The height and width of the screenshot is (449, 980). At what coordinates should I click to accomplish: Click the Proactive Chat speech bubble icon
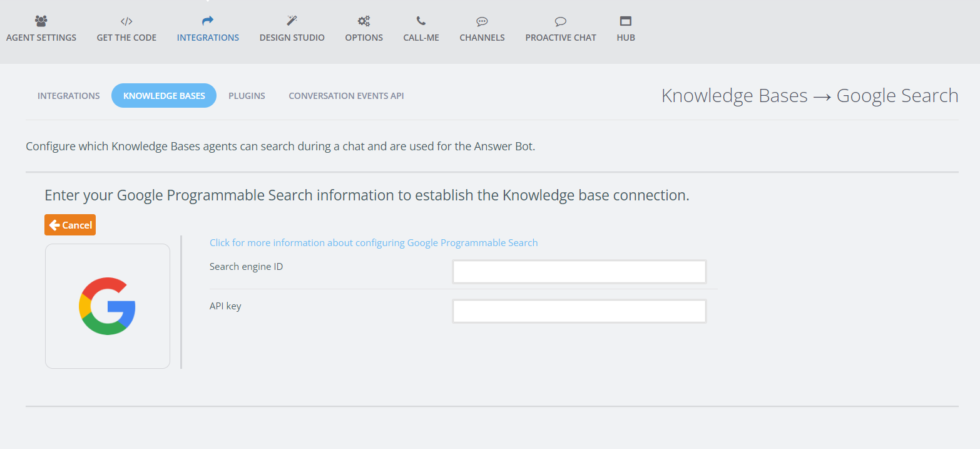click(x=561, y=21)
